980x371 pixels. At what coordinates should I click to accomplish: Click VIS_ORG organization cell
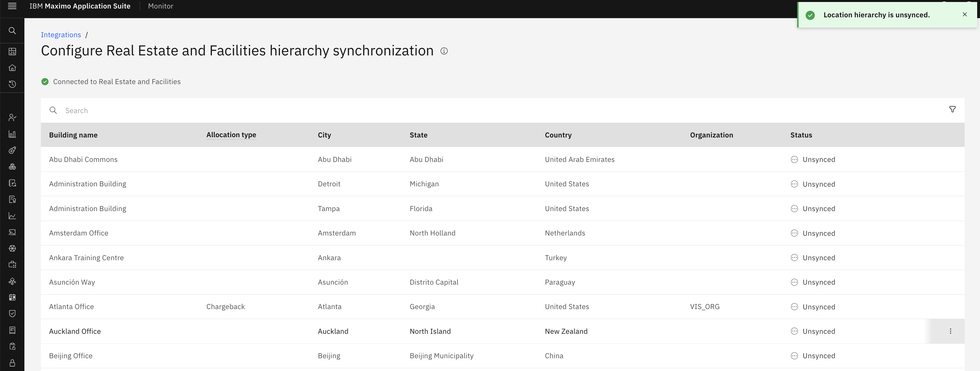click(705, 307)
